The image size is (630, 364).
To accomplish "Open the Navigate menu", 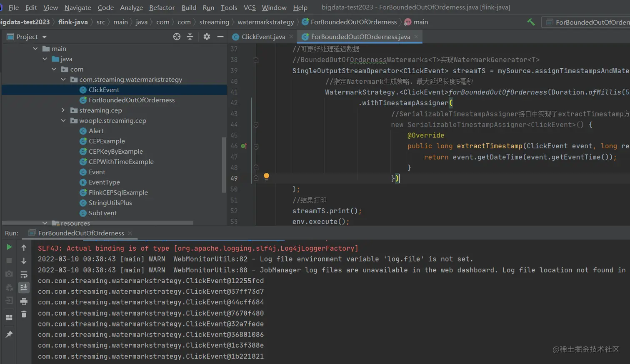I will point(78,7).
